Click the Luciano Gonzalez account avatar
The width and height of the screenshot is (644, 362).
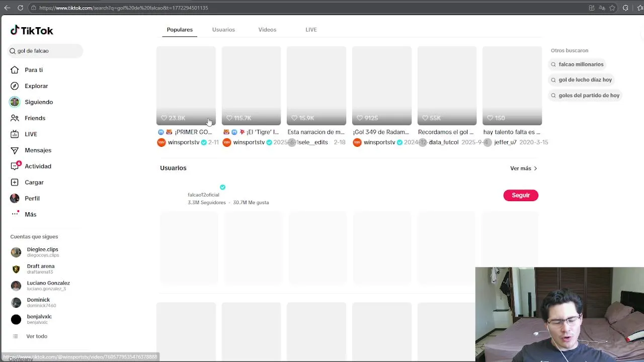[x=16, y=286]
